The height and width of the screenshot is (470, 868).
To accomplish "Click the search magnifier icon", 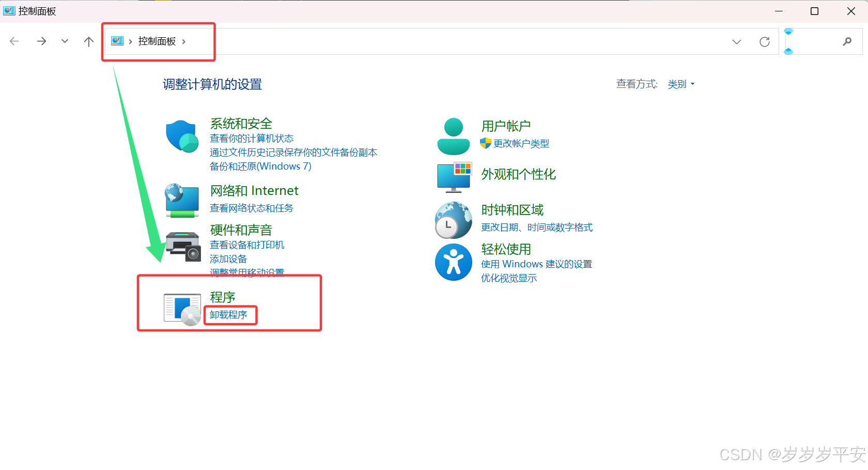I will [x=847, y=41].
